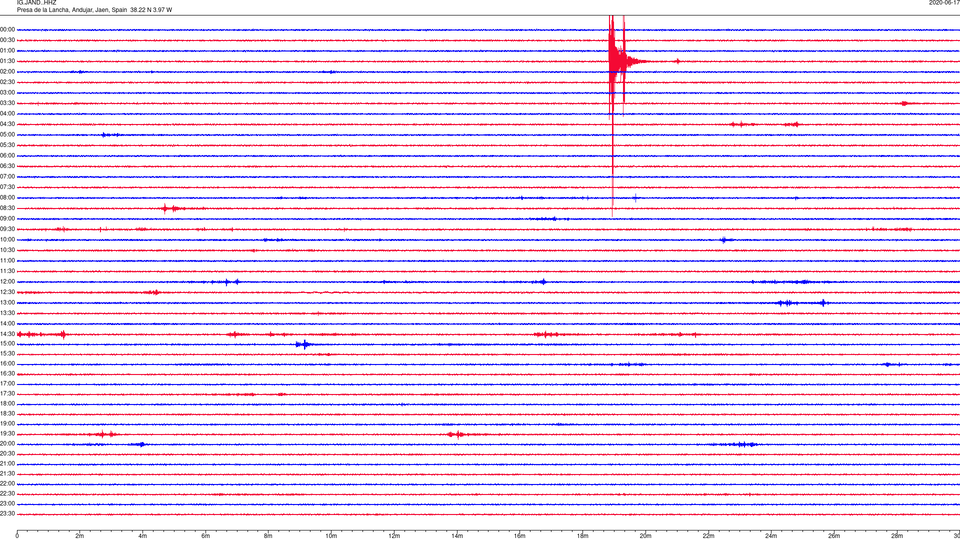
Task: Select the 17:00 trace time label
Action: (x=7, y=384)
